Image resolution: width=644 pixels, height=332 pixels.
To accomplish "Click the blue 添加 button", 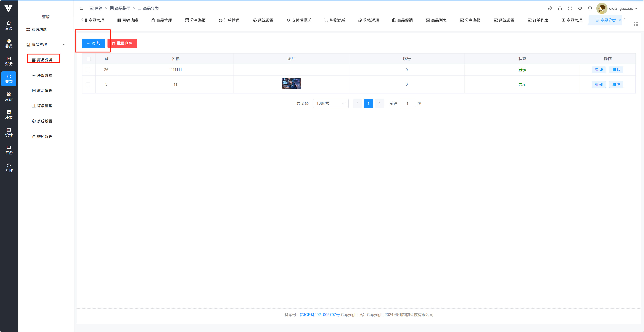I will click(x=93, y=43).
